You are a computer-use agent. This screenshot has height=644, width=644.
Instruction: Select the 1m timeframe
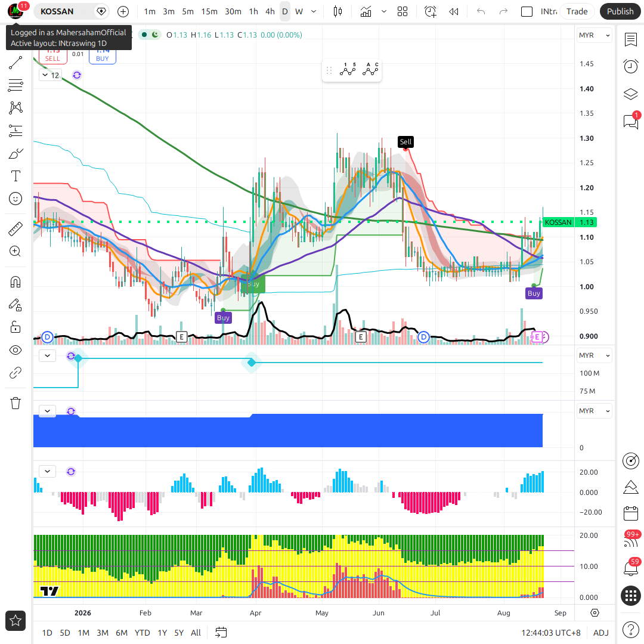point(150,11)
